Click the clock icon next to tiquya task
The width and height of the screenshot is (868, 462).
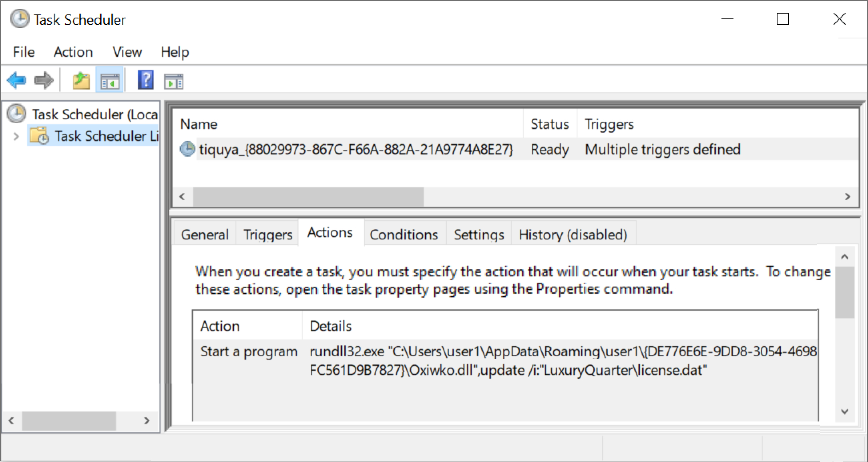pyautogui.click(x=187, y=149)
